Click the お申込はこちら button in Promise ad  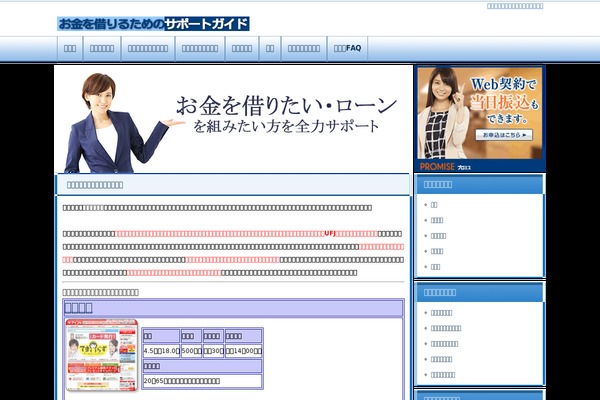click(x=504, y=135)
